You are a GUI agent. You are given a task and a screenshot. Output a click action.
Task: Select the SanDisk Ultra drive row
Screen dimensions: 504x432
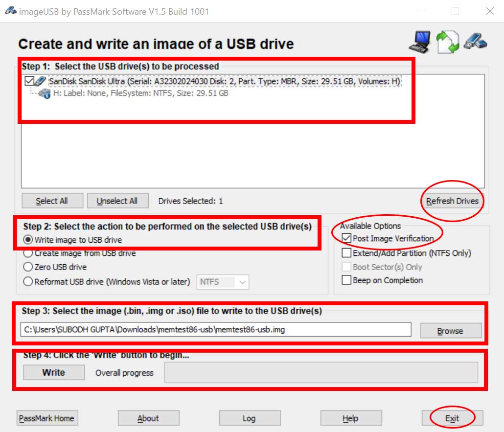tap(225, 81)
